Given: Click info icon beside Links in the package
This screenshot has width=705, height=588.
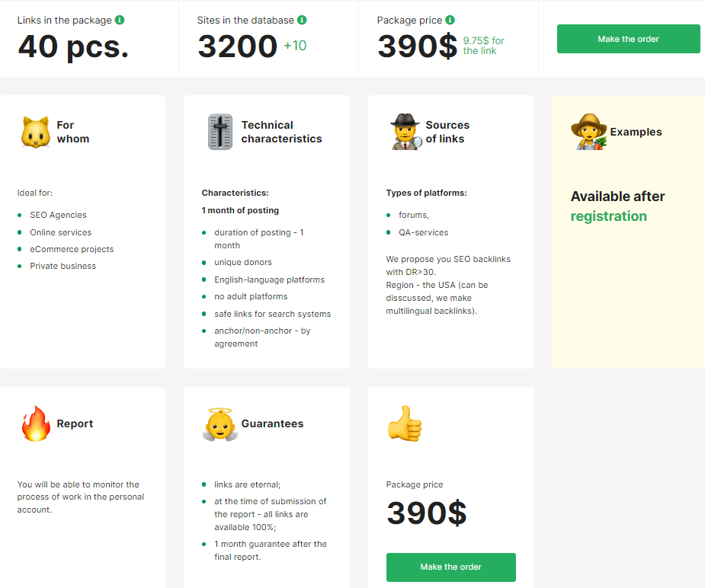Looking at the screenshot, I should pos(120,20).
